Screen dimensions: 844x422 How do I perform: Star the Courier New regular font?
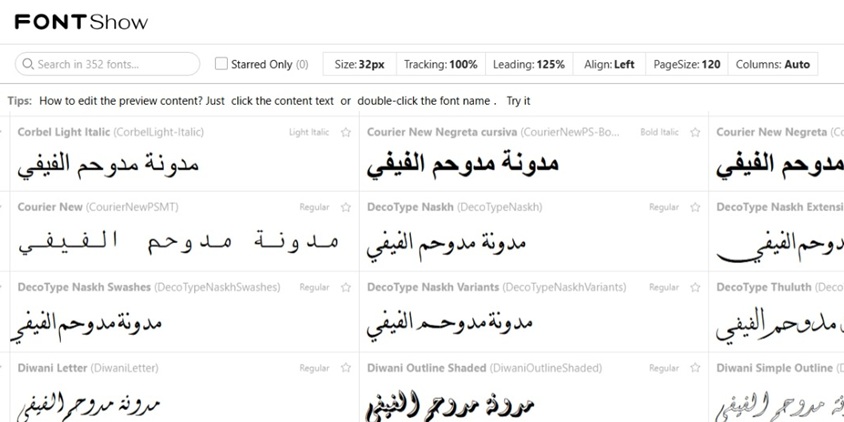(x=346, y=208)
